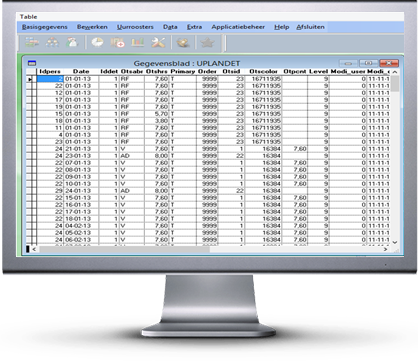Click the Afsluiten menu item
418x361 pixels.
310,27
